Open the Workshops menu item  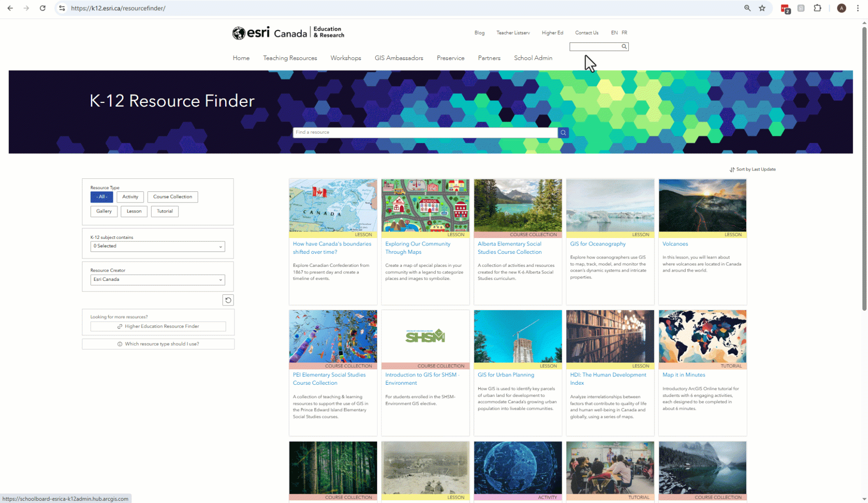[x=346, y=58]
